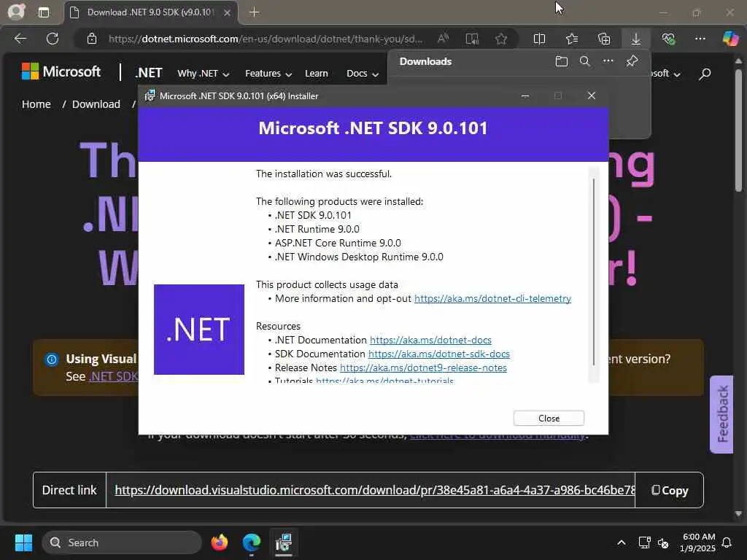This screenshot has width=747, height=560.
Task: Add this page to favorites star
Action: 500,39
